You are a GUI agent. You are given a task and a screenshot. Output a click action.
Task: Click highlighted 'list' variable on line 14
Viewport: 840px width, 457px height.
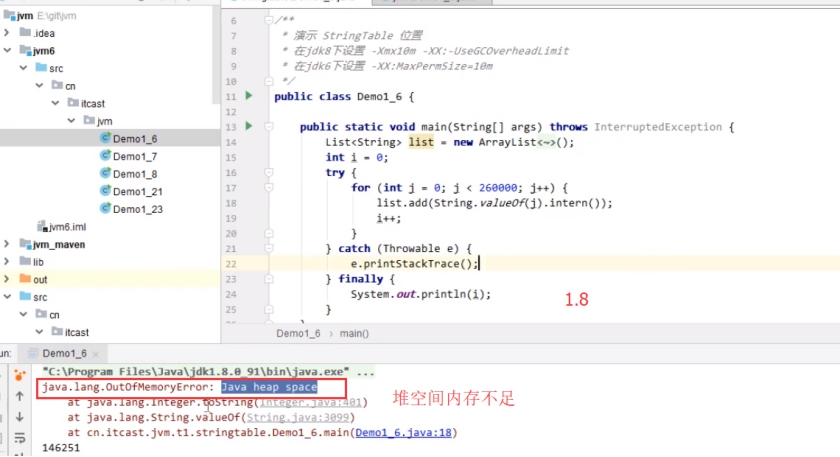(421, 143)
